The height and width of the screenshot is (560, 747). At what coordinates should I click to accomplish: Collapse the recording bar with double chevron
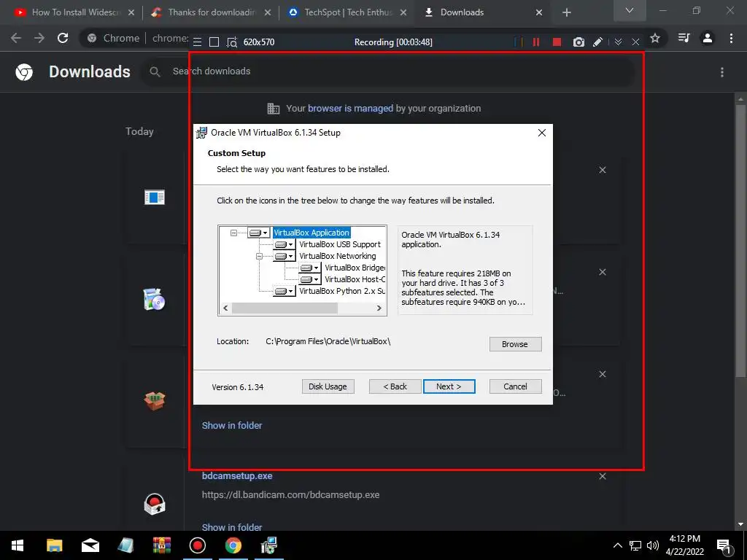618,42
